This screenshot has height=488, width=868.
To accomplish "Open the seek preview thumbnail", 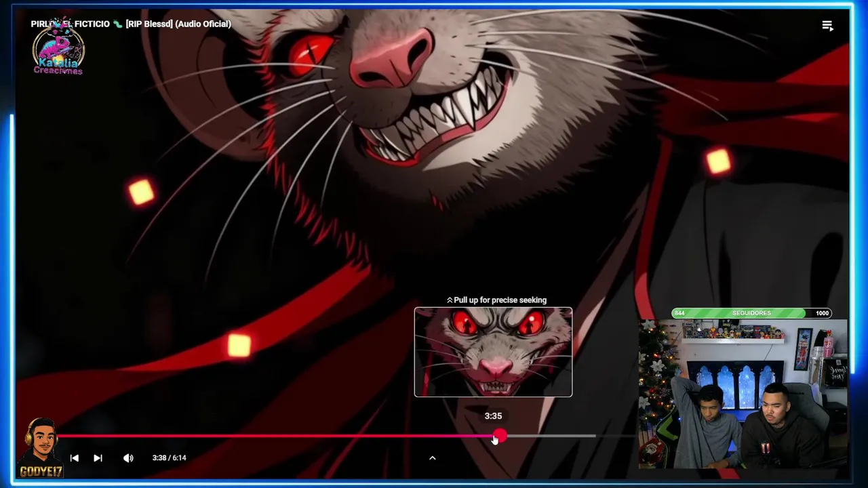I will pos(493,352).
